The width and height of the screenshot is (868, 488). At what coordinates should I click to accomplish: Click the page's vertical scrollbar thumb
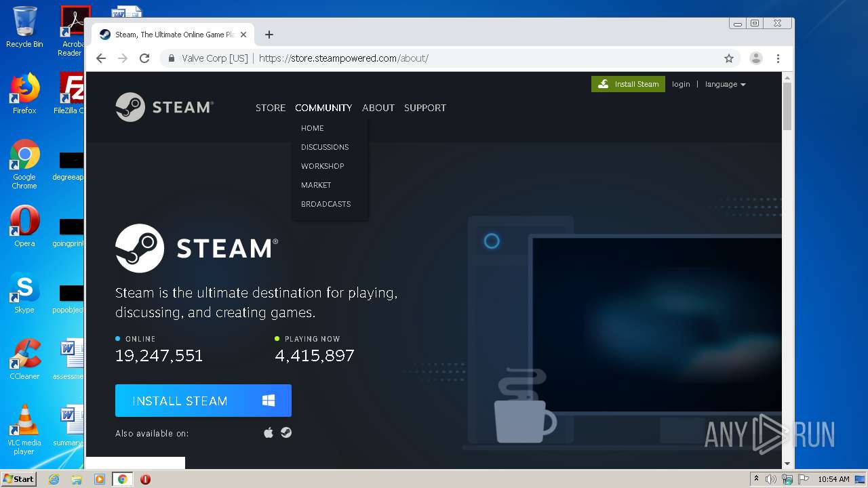click(x=787, y=106)
